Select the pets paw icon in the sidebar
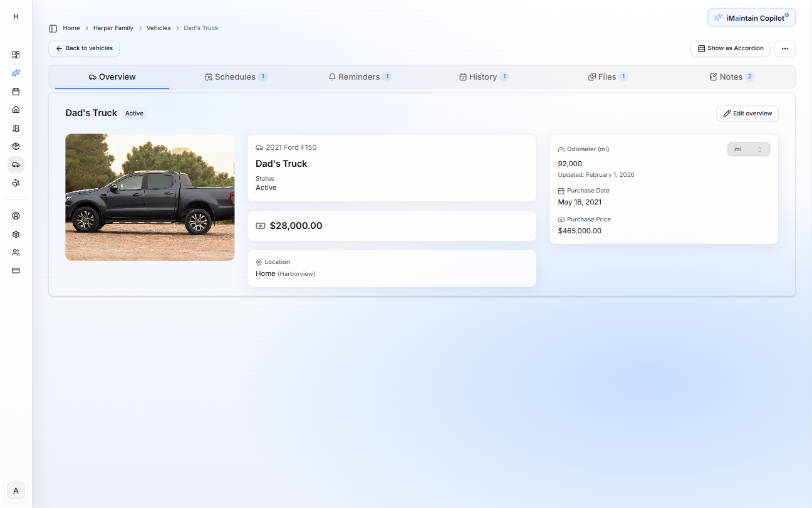Screen dimensions: 812x508 tap(16, 183)
